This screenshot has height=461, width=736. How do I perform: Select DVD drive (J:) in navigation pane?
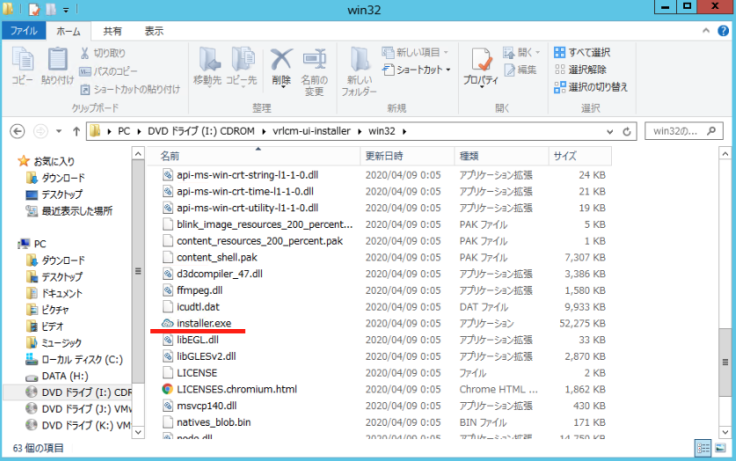78,409
